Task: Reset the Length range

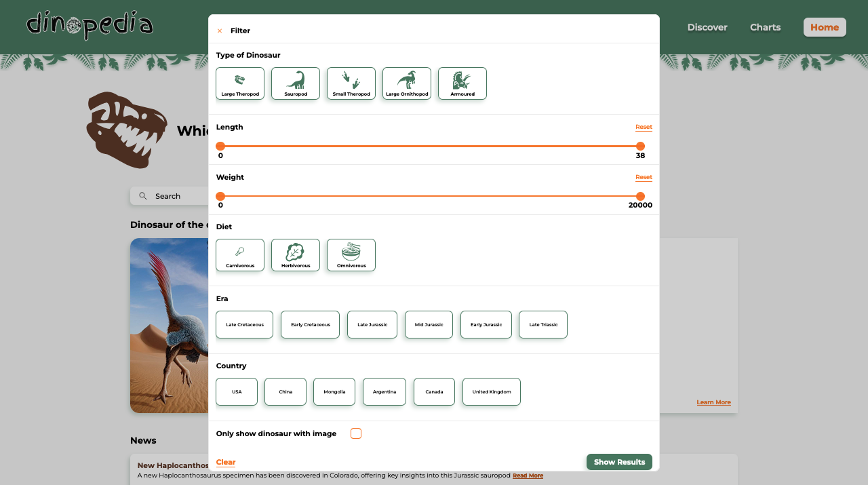Action: (x=644, y=127)
